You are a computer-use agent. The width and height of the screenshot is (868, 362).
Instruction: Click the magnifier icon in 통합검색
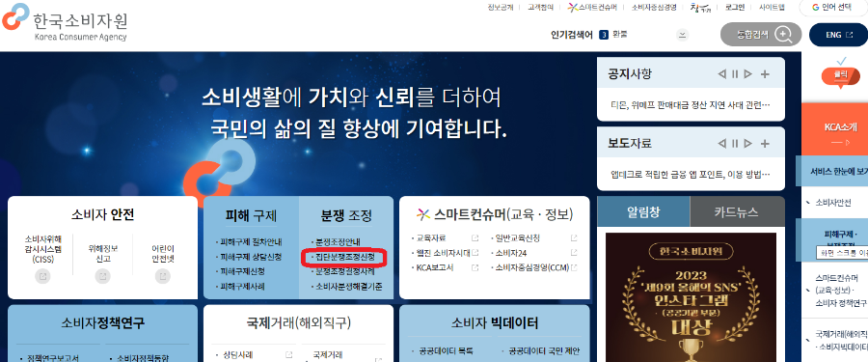point(783,35)
